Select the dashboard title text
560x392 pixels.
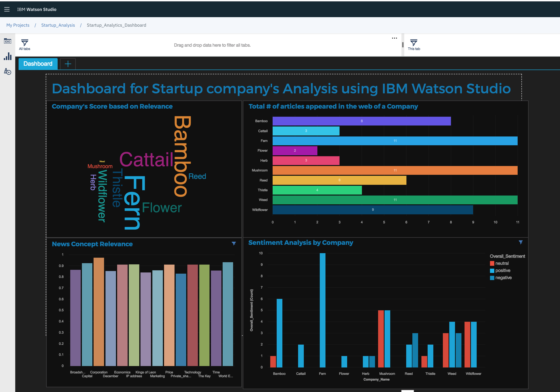pos(281,89)
